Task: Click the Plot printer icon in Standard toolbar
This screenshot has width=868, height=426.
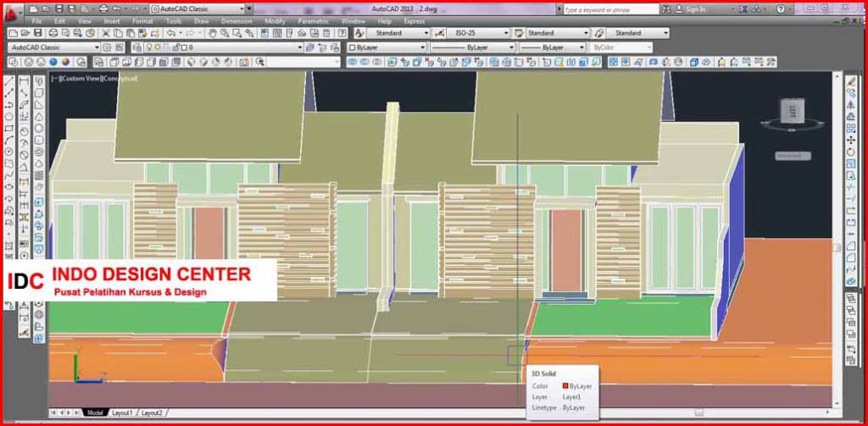Action: (54, 33)
